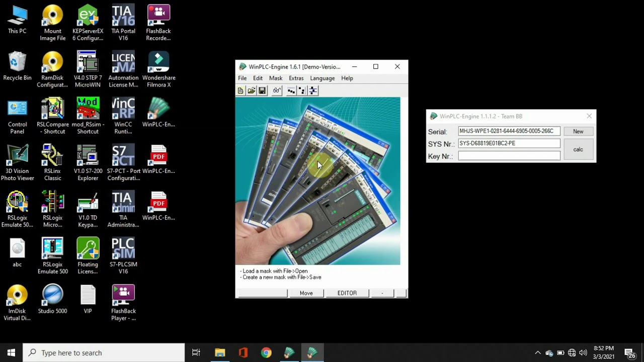Image resolution: width=644 pixels, height=362 pixels.
Task: Click the calc button
Action: tap(578, 149)
